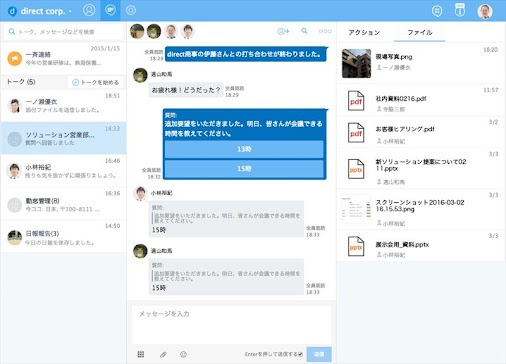
Task: Click the 送信 send button
Action: pos(319,354)
